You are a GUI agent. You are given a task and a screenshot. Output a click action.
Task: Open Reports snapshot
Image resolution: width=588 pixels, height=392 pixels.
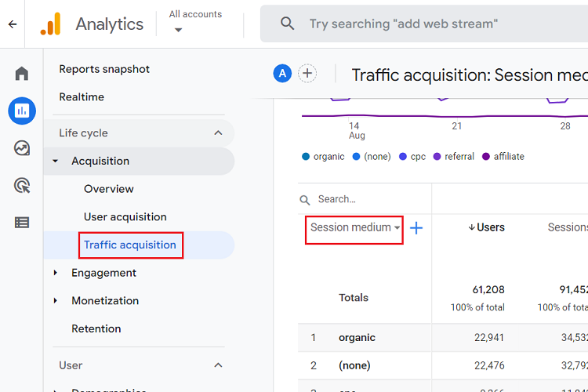[104, 69]
